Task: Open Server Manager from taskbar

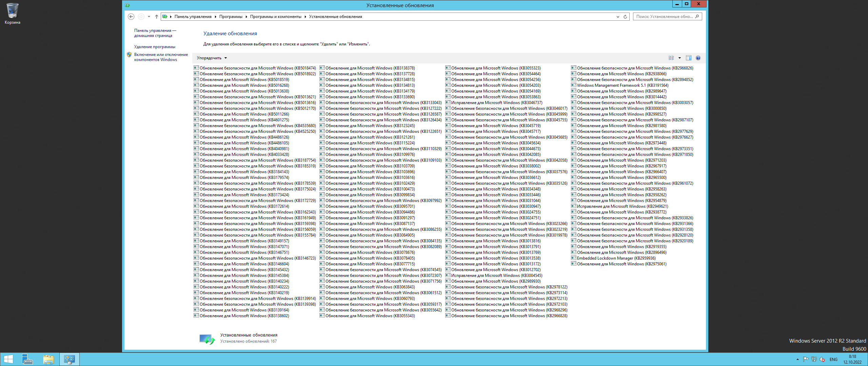Action: (27, 359)
